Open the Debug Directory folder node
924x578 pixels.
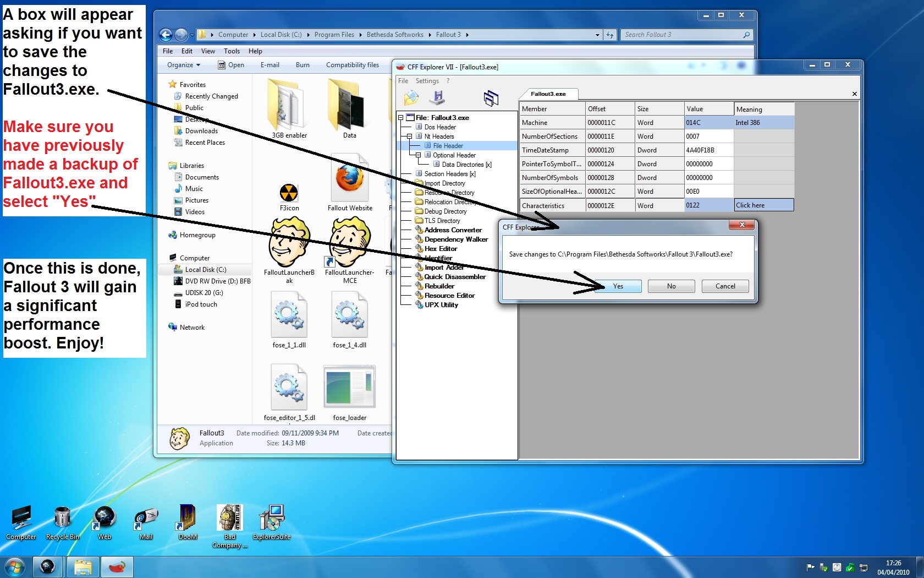445,211
